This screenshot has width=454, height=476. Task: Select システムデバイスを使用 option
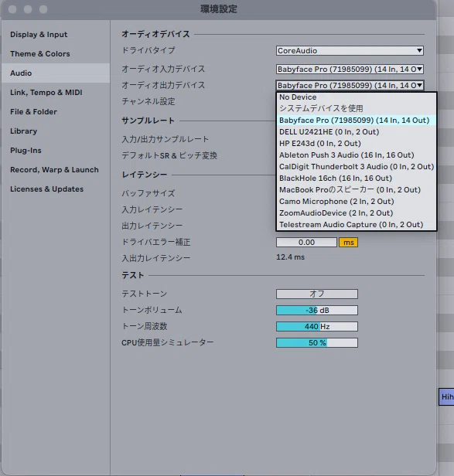357,108
